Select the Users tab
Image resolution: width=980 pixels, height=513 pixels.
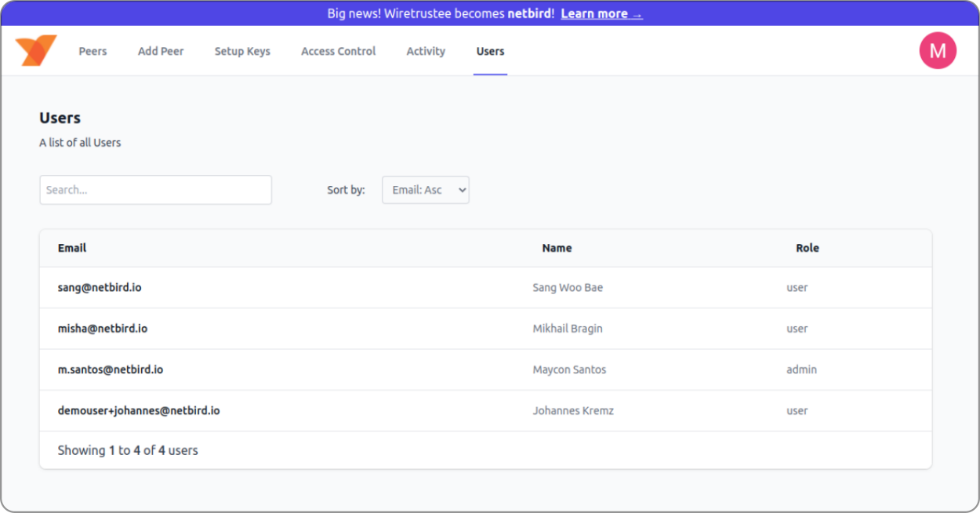click(x=490, y=51)
